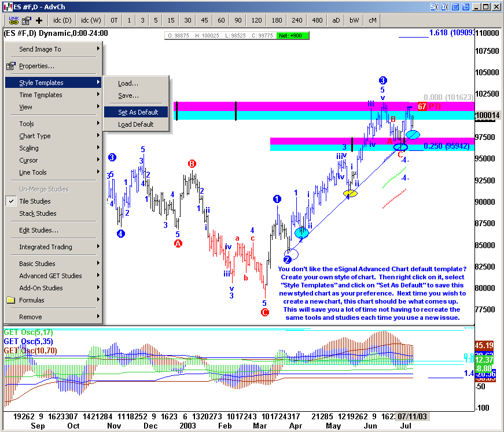Click the chart Link icon in toolbar
The width and height of the screenshot is (504, 432).
coord(14,21)
